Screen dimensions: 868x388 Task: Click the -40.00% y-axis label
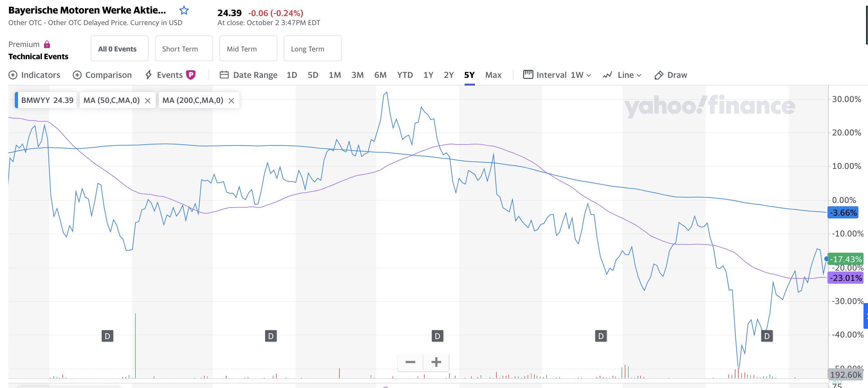tap(848, 335)
